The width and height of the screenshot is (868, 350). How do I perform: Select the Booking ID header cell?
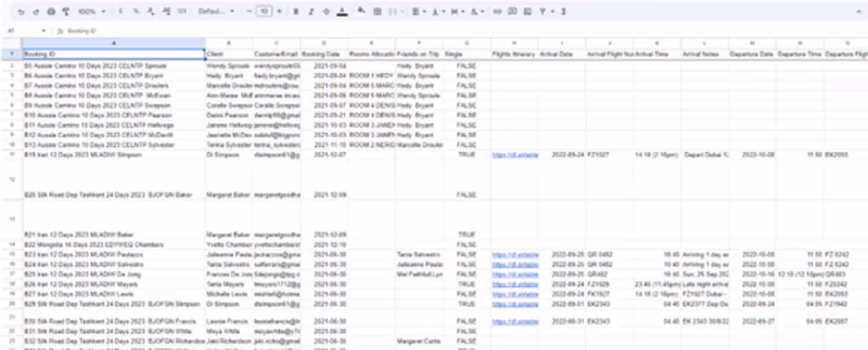(x=114, y=54)
